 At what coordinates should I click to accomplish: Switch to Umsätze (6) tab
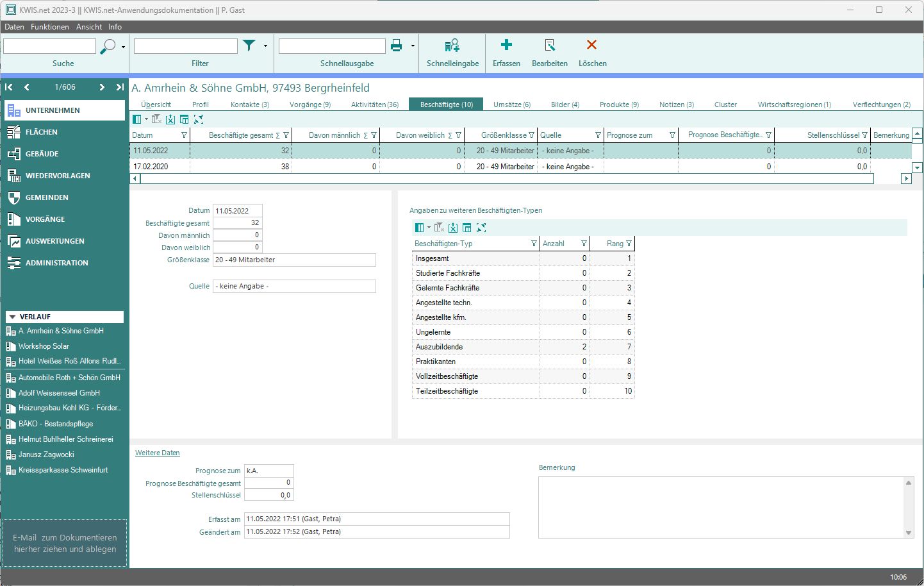pyautogui.click(x=512, y=105)
